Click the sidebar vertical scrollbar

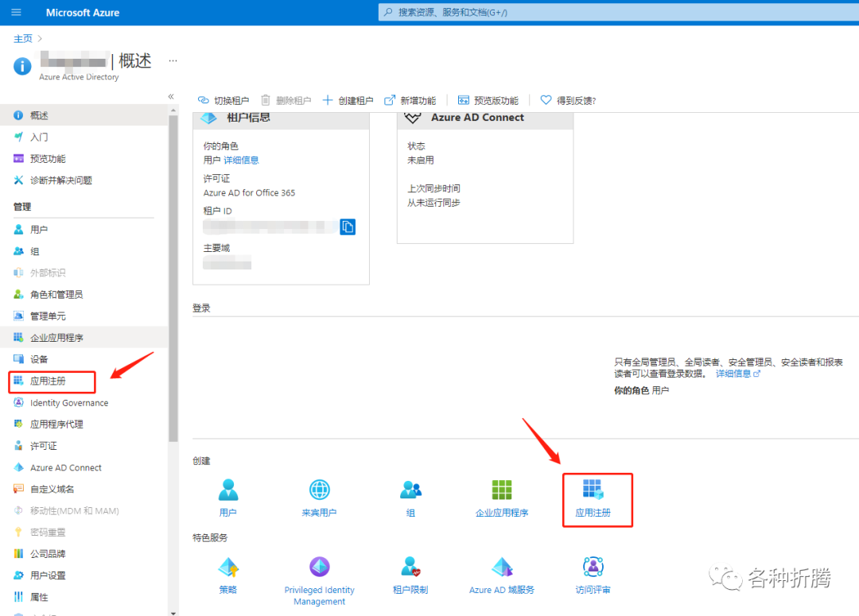pyautogui.click(x=173, y=278)
